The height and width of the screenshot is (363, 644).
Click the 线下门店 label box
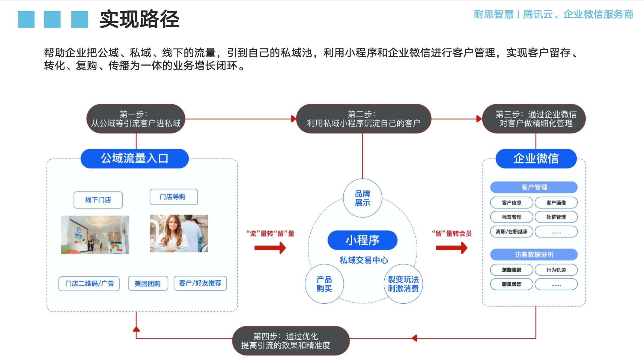click(98, 200)
